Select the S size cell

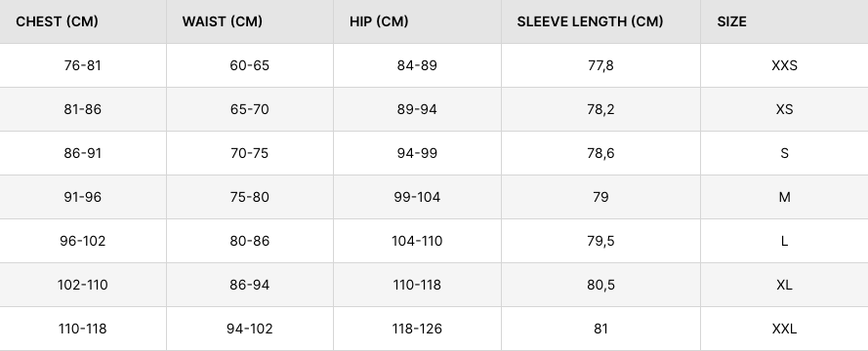click(x=784, y=153)
